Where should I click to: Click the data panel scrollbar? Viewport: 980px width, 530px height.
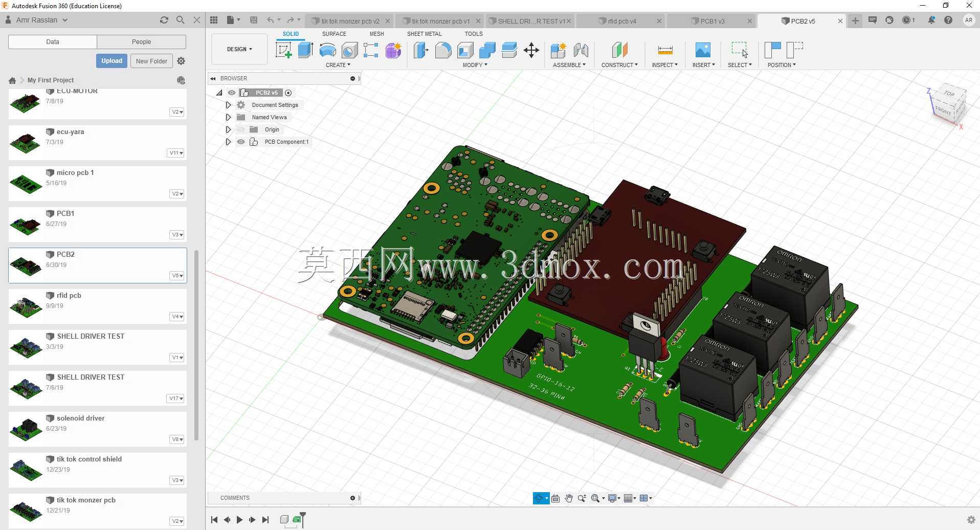(x=196, y=345)
